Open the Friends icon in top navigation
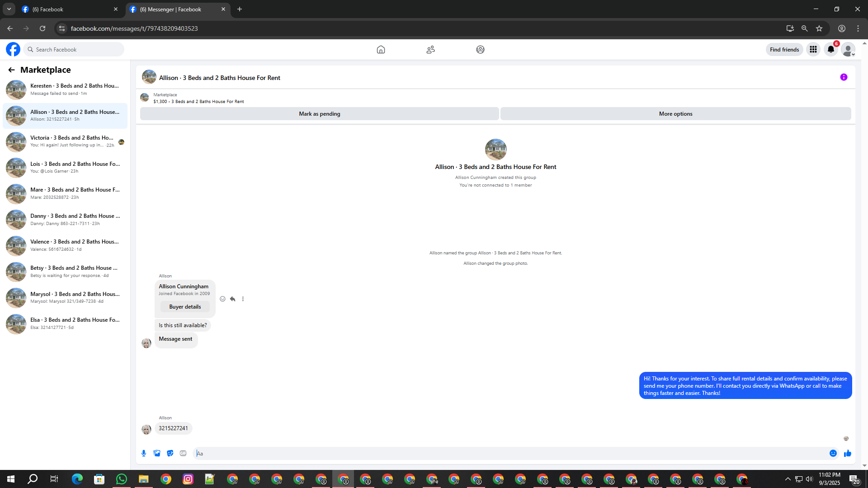 tap(430, 50)
